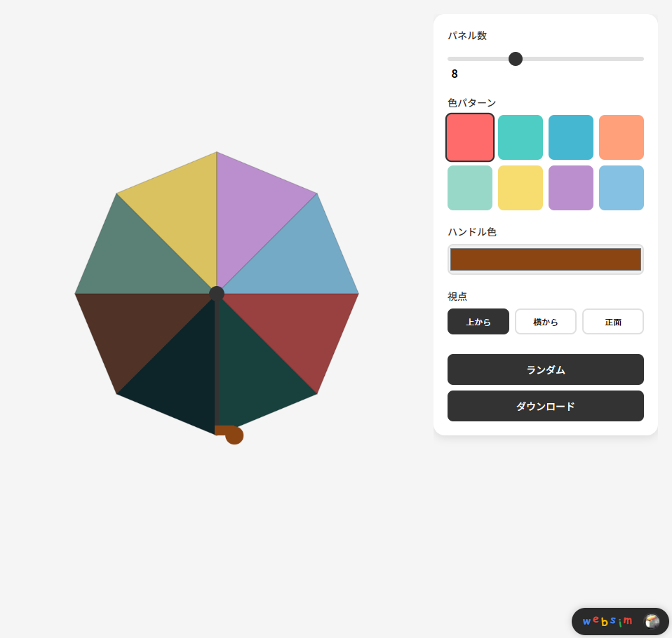Click the パネル数 slider handle
The width and height of the screenshot is (672, 638).
click(516, 59)
